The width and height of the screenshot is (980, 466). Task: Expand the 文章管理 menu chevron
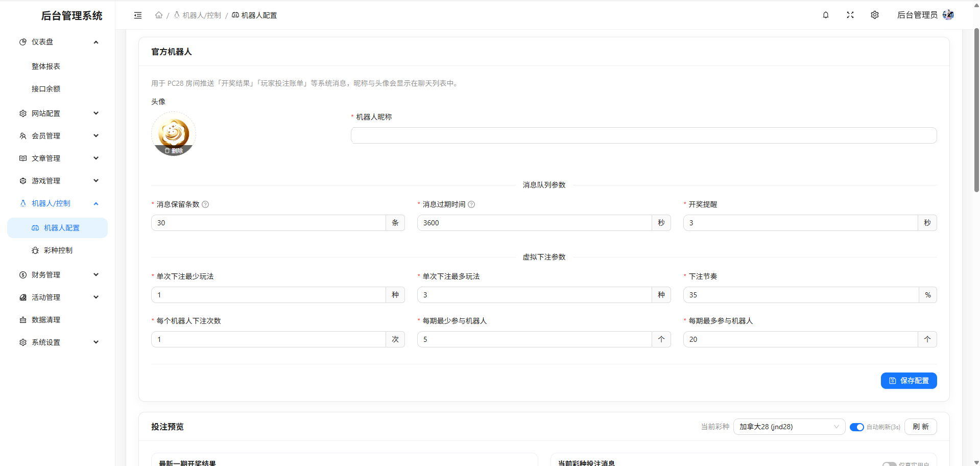click(96, 158)
